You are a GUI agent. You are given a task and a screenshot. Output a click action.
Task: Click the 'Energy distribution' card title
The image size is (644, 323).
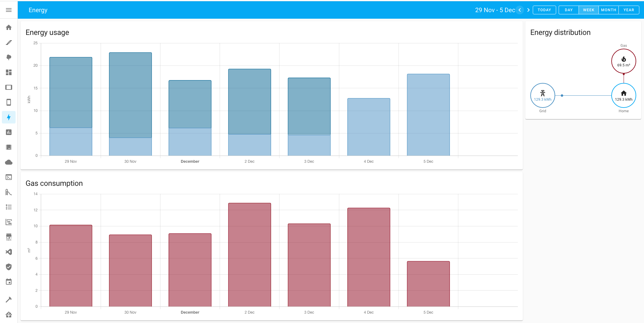pyautogui.click(x=560, y=32)
